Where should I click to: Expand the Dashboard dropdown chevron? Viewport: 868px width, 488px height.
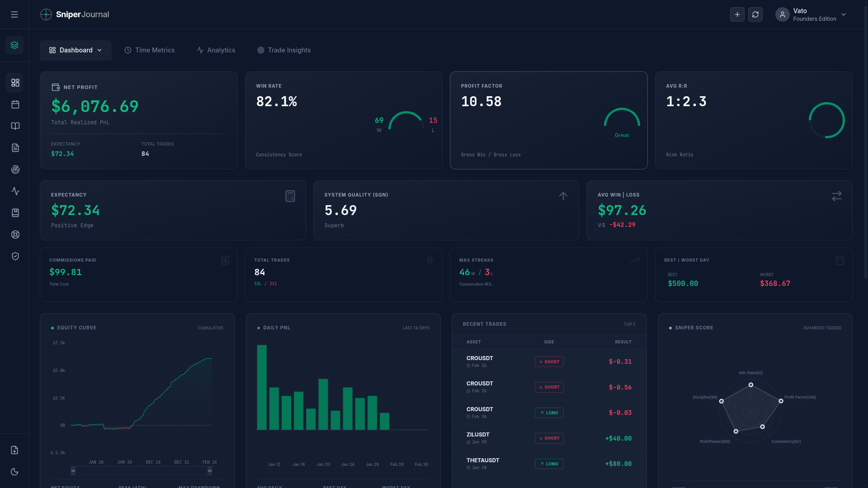click(x=99, y=50)
